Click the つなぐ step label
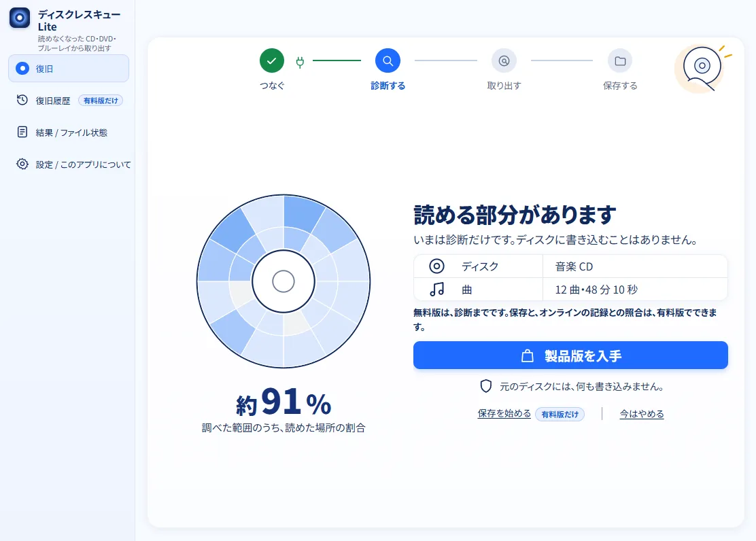 272,86
